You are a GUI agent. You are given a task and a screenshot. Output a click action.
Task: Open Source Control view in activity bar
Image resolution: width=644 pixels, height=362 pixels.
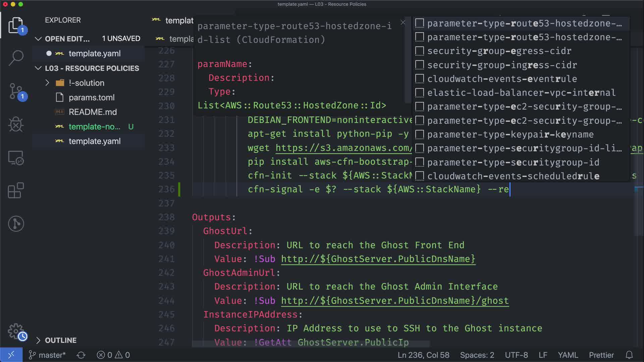[x=15, y=91]
